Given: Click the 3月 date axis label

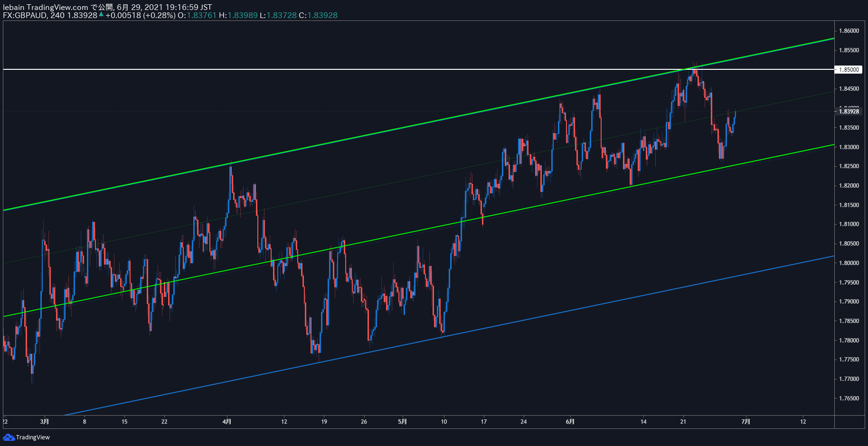Looking at the screenshot, I should pyautogui.click(x=45, y=421).
